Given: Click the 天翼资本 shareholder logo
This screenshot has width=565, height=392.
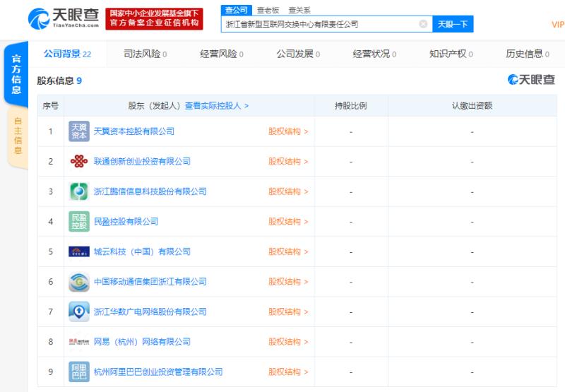Looking at the screenshot, I should [79, 131].
